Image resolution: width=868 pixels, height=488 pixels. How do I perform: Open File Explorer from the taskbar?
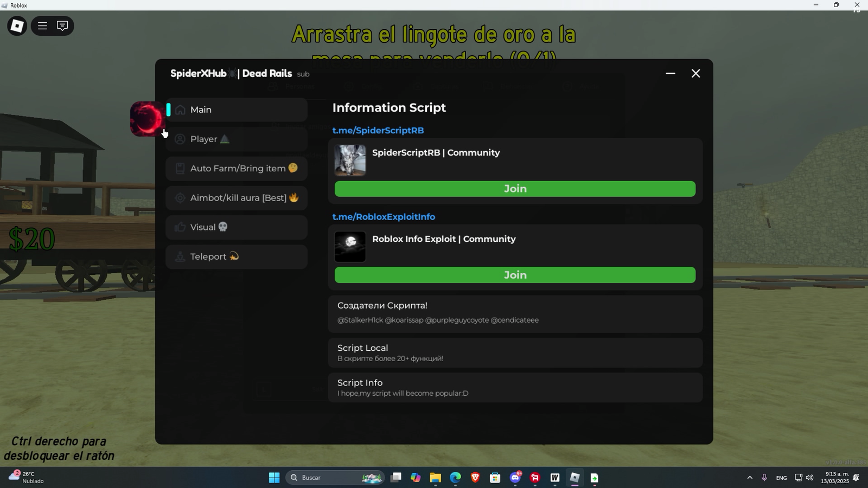(x=436, y=478)
